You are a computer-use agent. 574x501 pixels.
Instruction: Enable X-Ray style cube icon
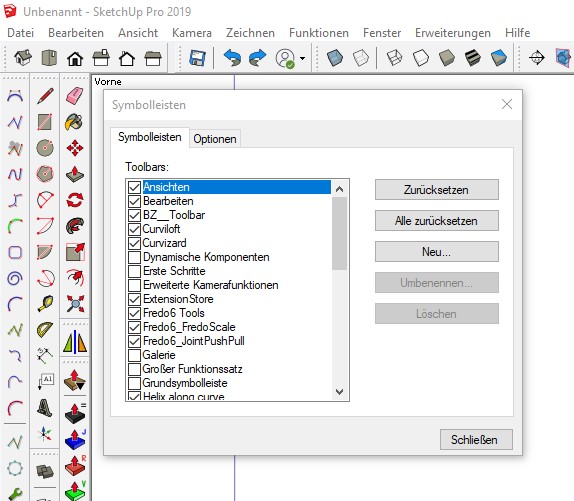(335, 58)
